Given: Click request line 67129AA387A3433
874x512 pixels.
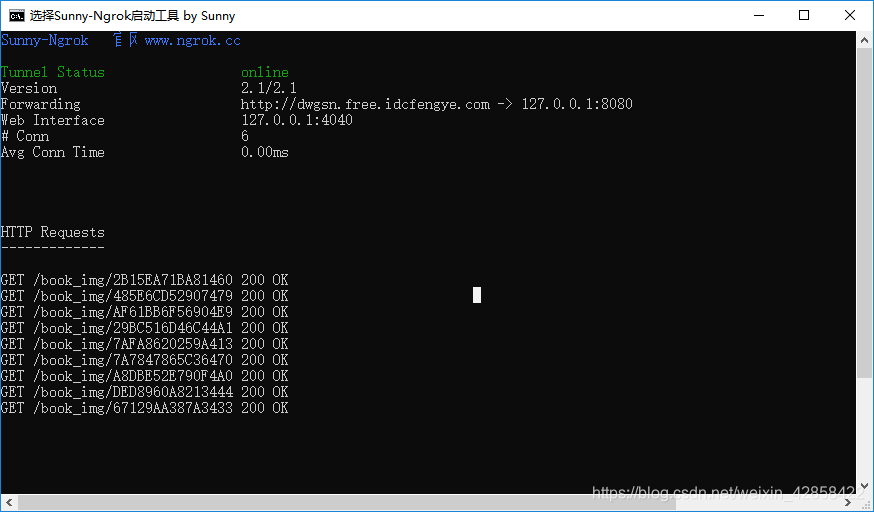Looking at the screenshot, I should [x=144, y=408].
